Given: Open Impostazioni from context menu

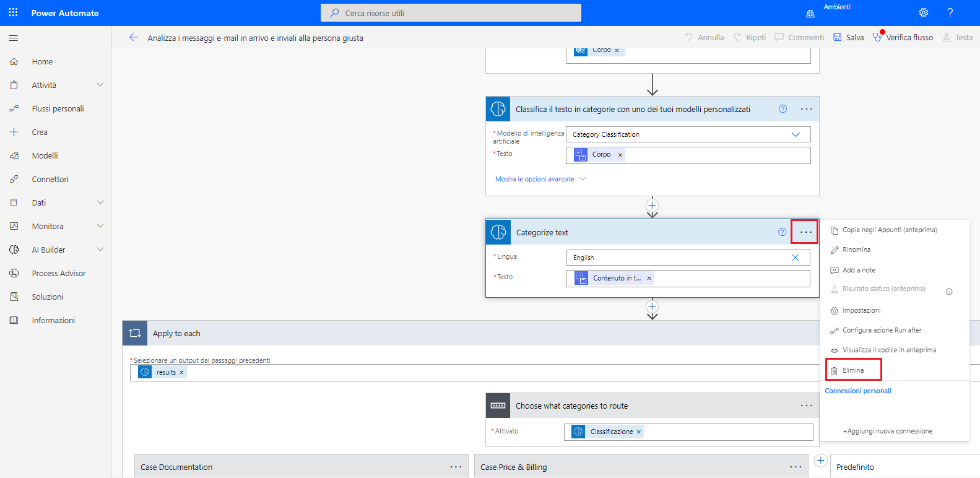Looking at the screenshot, I should coord(861,310).
